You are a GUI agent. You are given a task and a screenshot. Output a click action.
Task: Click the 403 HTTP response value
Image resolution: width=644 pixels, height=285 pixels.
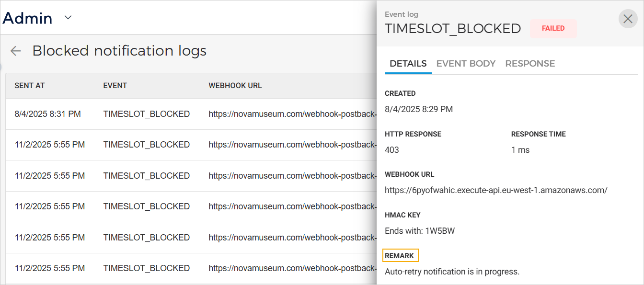pyautogui.click(x=392, y=150)
